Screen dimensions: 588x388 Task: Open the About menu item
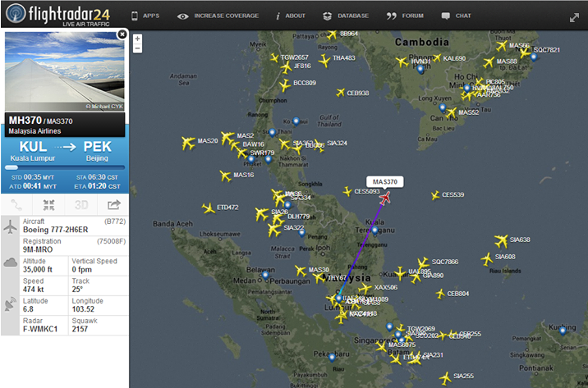pyautogui.click(x=290, y=16)
